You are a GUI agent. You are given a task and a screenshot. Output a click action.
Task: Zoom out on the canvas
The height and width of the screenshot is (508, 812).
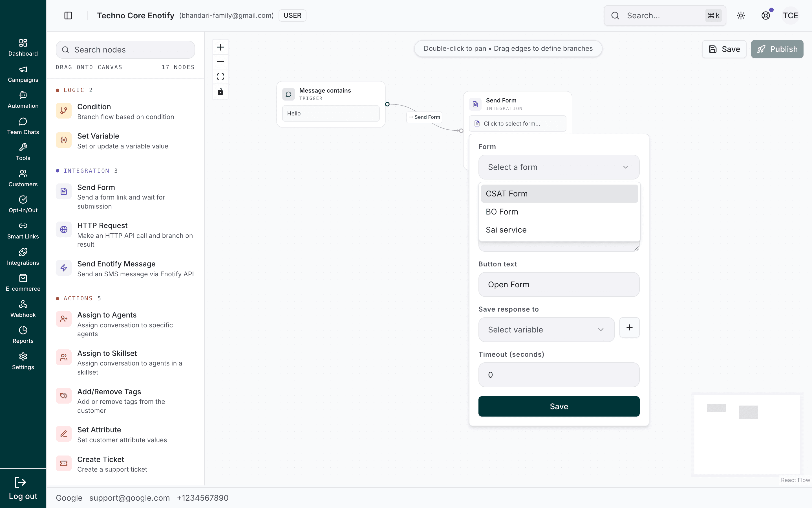[x=220, y=62]
